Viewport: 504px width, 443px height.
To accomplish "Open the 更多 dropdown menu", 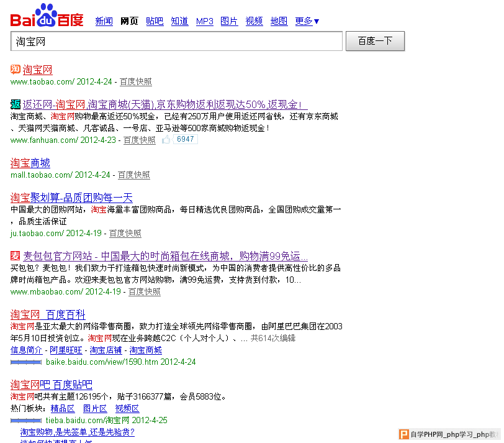I will (307, 21).
